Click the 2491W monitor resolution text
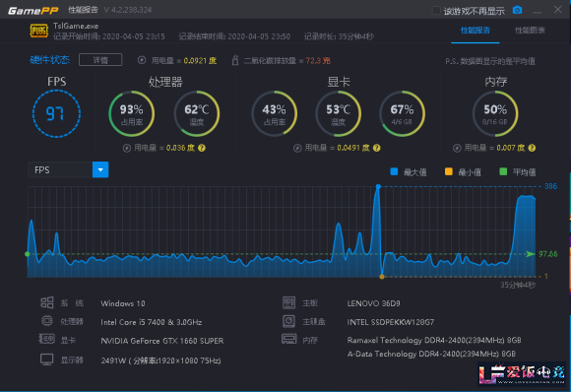Viewport: 571px width, 392px height. point(160,360)
